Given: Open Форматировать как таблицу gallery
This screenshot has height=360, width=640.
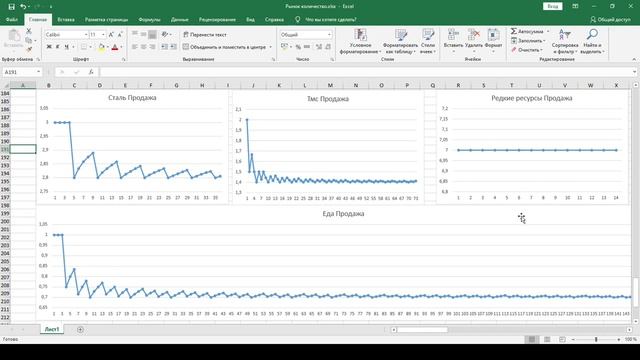Looking at the screenshot, I should pos(400,41).
